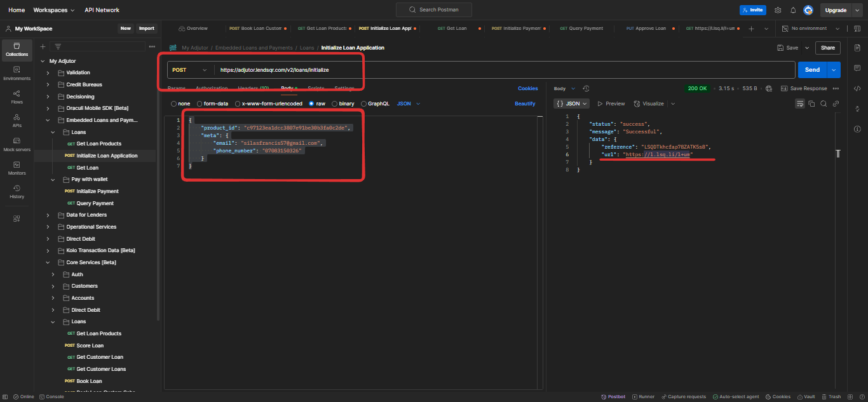Open the History sidebar panel
Viewport: 868px width, 402px height.
tap(17, 191)
